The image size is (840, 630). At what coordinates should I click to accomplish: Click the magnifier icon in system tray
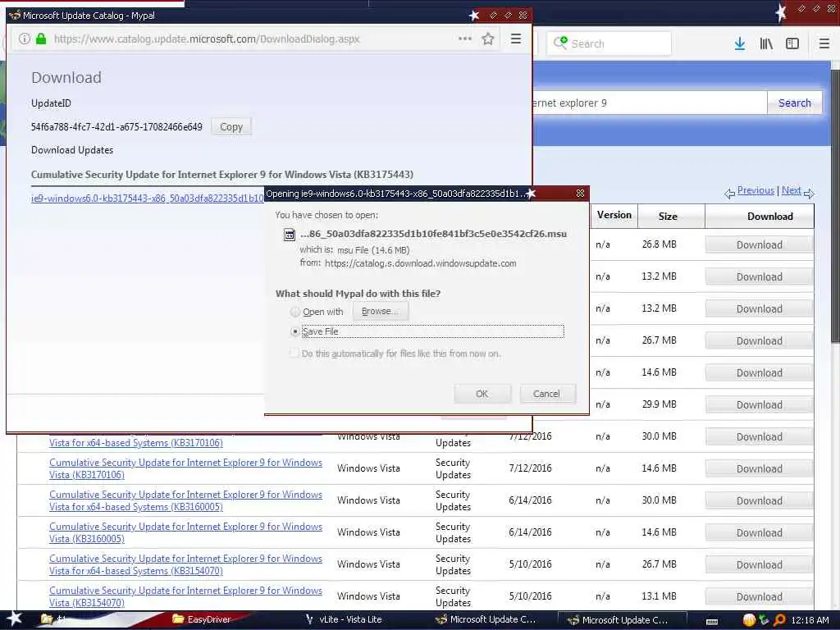coord(779,620)
